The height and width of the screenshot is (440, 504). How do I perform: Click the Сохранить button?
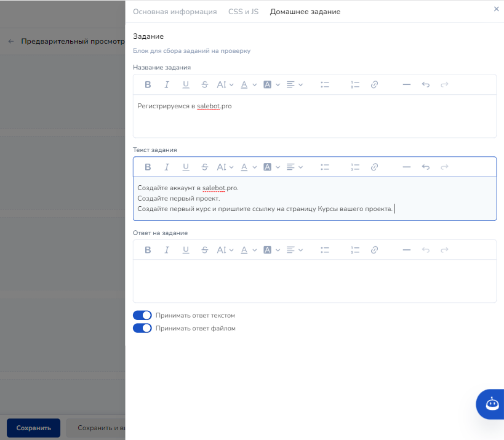tap(33, 428)
